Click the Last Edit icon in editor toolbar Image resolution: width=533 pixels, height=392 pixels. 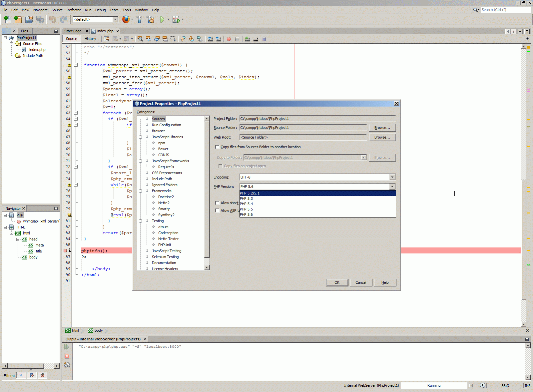point(107,39)
